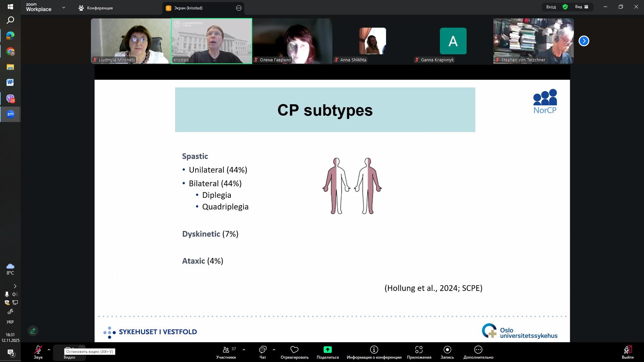Click the green pencil annotation toggle
644x362 pixels.
(x=33, y=331)
